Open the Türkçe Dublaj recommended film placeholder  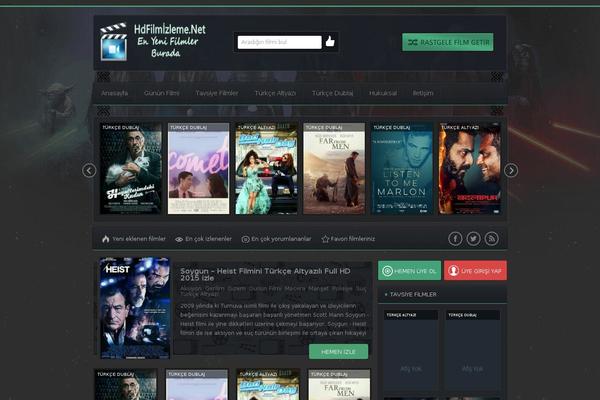pyautogui.click(x=473, y=350)
